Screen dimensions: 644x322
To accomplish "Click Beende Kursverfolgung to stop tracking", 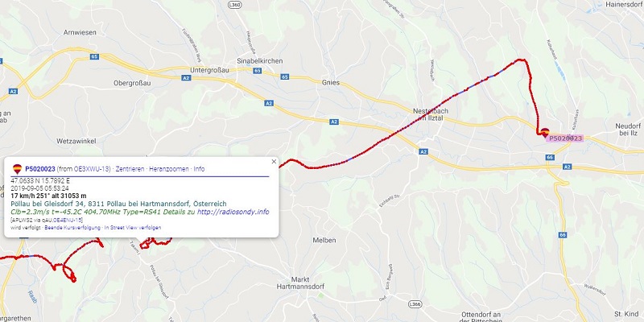I will [72, 228].
